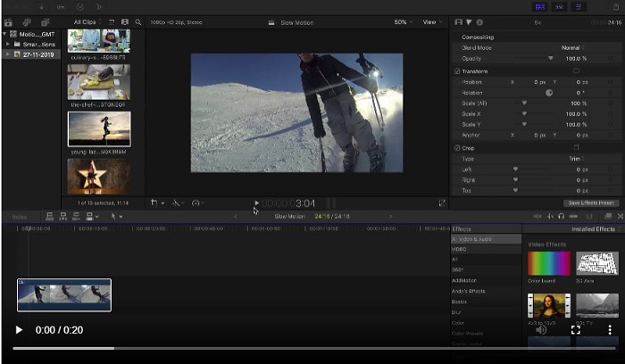
Task: Switch to the info inspector tab icon
Action: tap(480, 22)
